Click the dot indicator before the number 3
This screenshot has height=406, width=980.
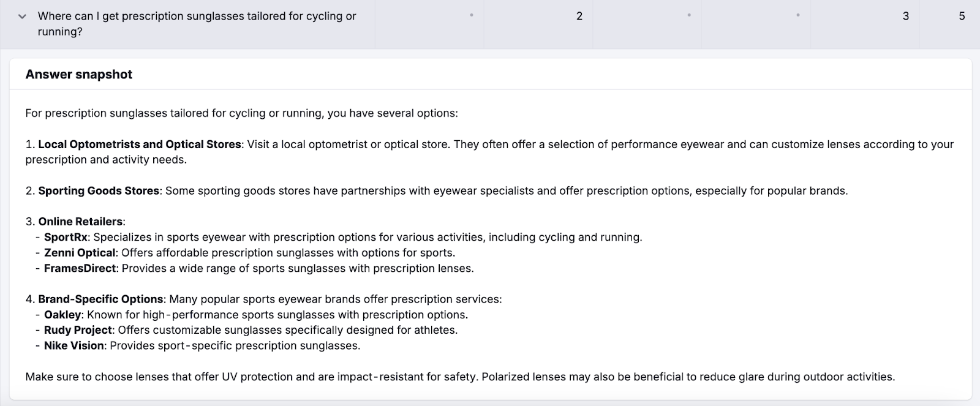[x=797, y=16]
